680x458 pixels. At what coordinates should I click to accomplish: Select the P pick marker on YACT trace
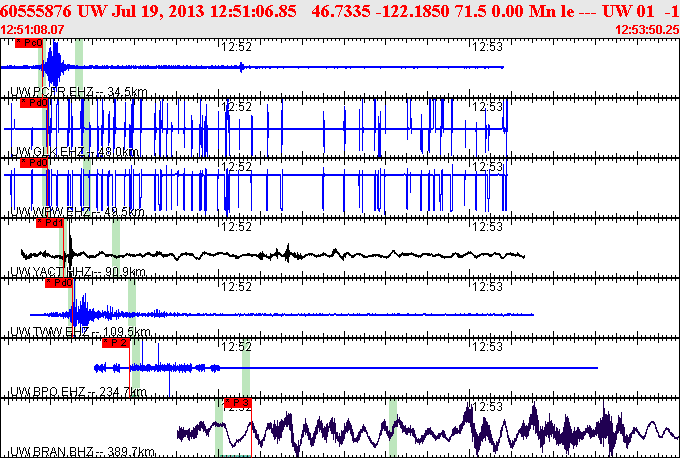click(x=50, y=223)
